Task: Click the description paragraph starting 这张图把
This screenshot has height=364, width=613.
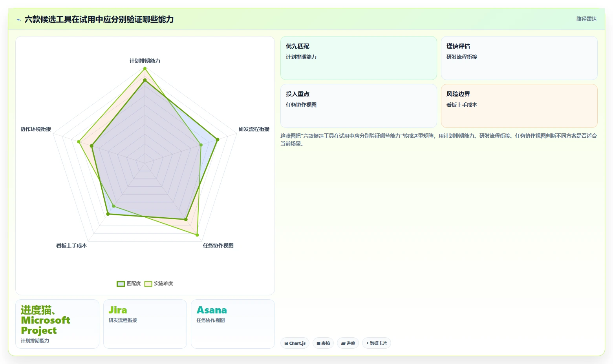Action: tap(438, 140)
